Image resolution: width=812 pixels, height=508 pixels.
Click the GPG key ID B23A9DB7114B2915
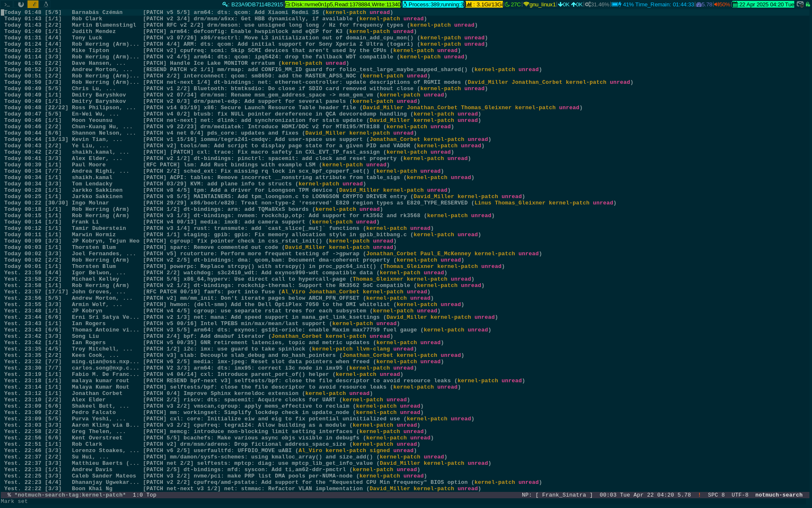pyautogui.click(x=257, y=4)
